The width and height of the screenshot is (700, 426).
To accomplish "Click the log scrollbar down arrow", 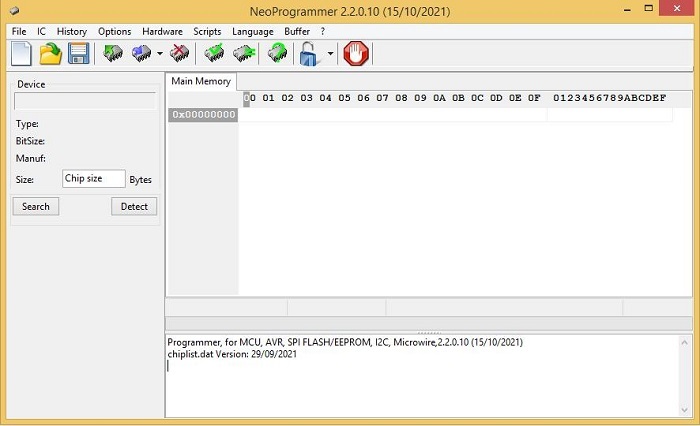I will pyautogui.click(x=684, y=409).
